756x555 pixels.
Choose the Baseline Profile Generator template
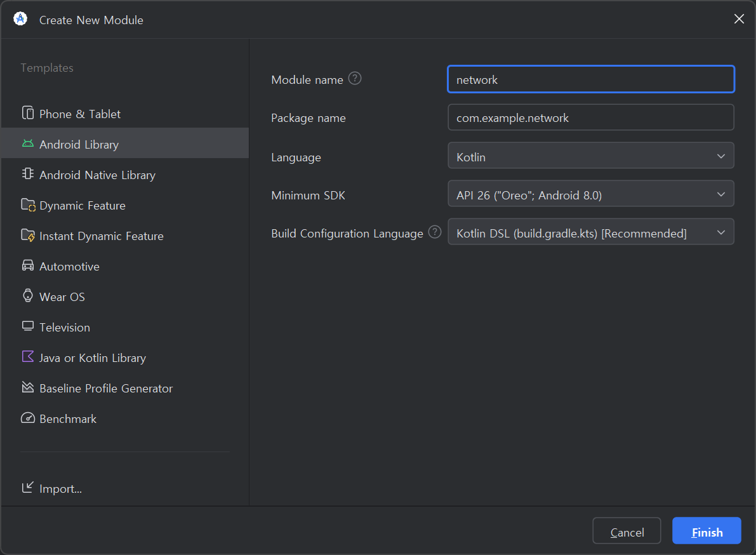point(125,388)
